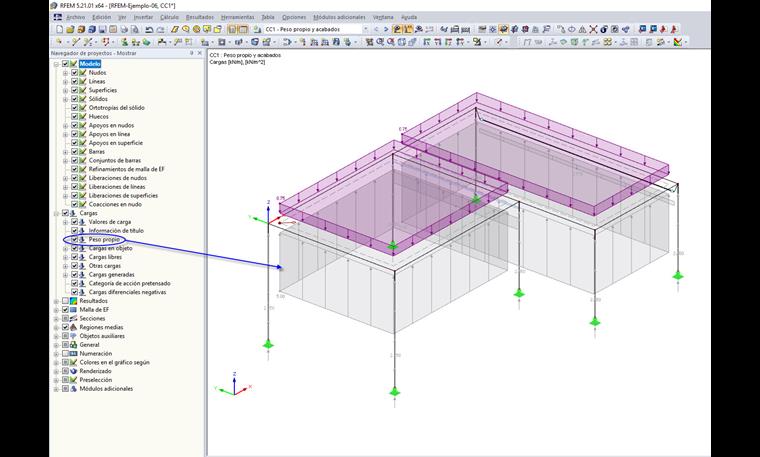Click the General icon in navigator tree
This screenshot has width=760, height=457.
click(x=74, y=345)
